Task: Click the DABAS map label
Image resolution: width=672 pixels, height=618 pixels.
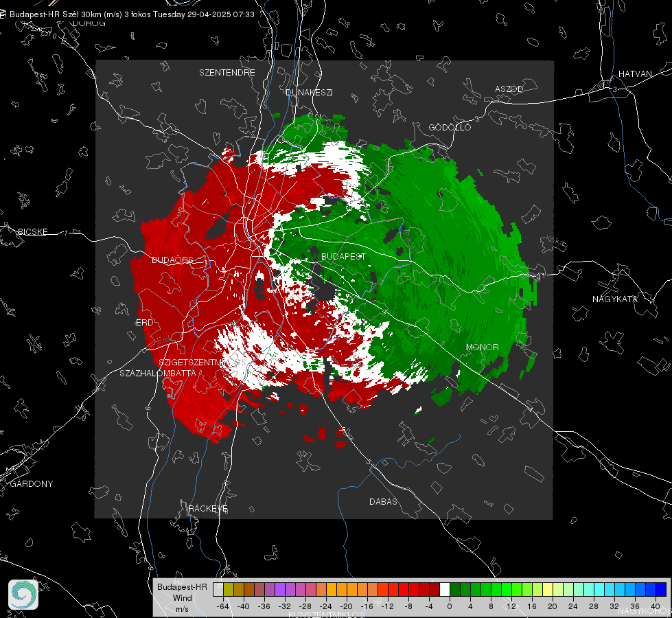Action: (x=383, y=501)
